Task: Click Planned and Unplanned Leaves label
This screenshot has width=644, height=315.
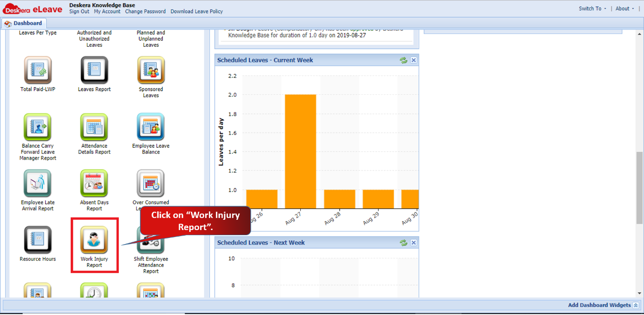Action: pyautogui.click(x=151, y=39)
